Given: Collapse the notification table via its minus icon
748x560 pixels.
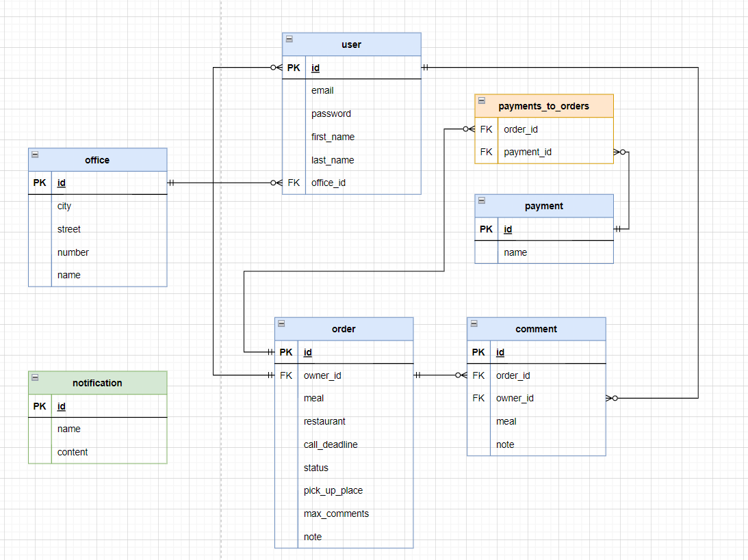Looking at the screenshot, I should (x=34, y=378).
